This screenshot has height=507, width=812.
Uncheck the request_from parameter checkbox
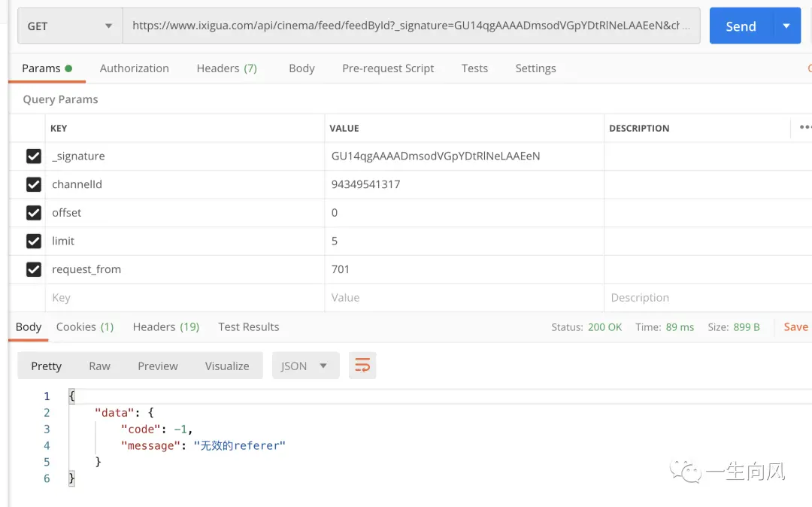pos(34,269)
